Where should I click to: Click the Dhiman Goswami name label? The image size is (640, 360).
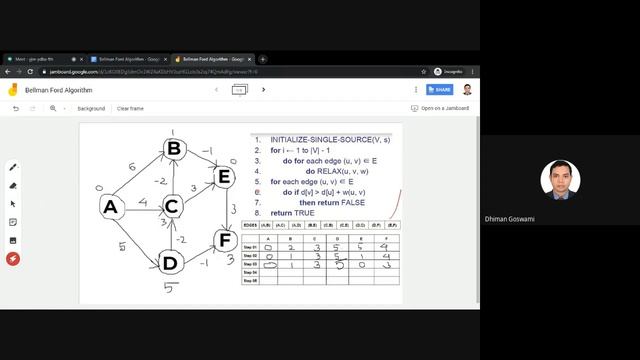(x=509, y=219)
